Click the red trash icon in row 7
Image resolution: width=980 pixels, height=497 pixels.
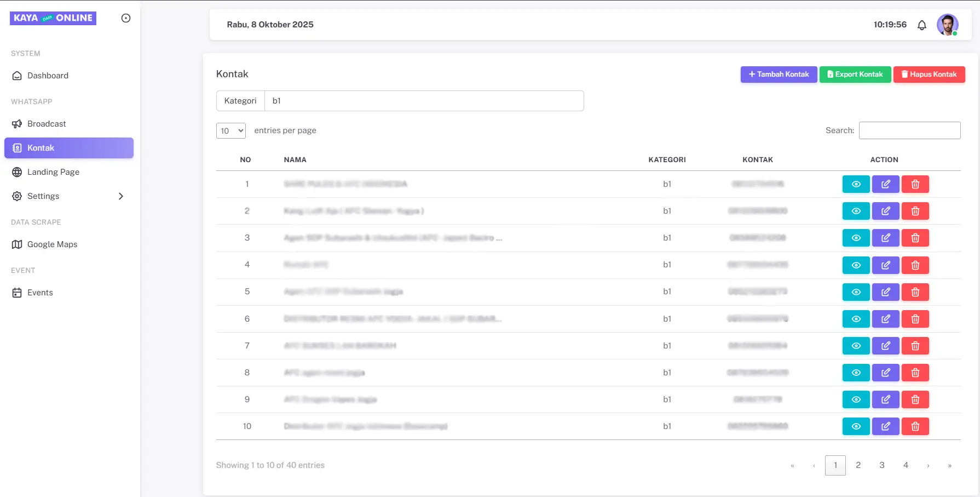tap(915, 346)
